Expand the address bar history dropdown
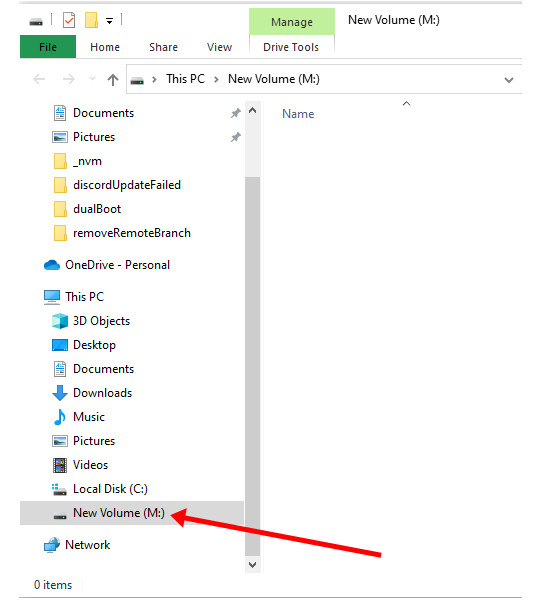 509,80
